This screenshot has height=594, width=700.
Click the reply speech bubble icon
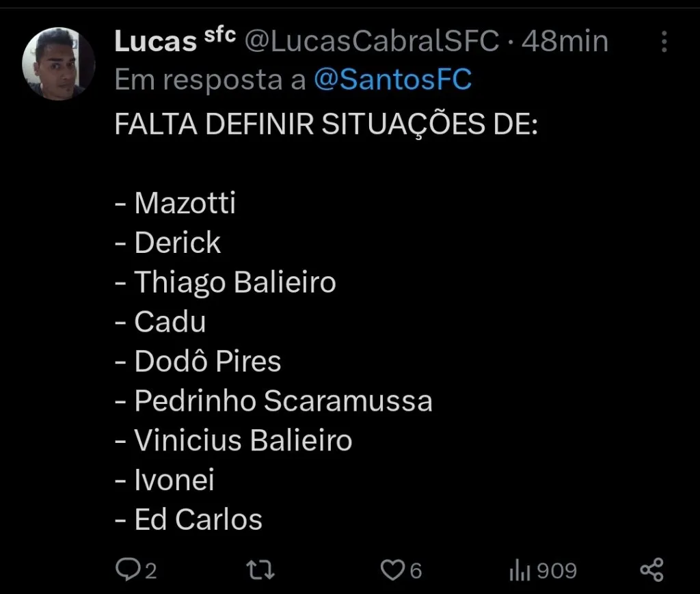[x=127, y=569]
